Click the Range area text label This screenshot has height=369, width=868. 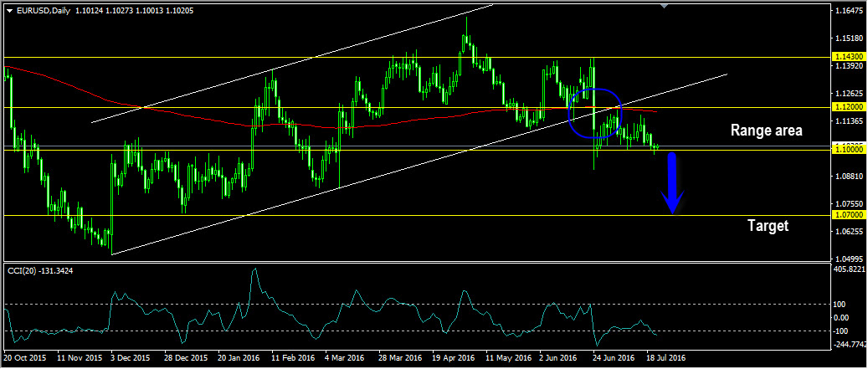pyautogui.click(x=766, y=131)
